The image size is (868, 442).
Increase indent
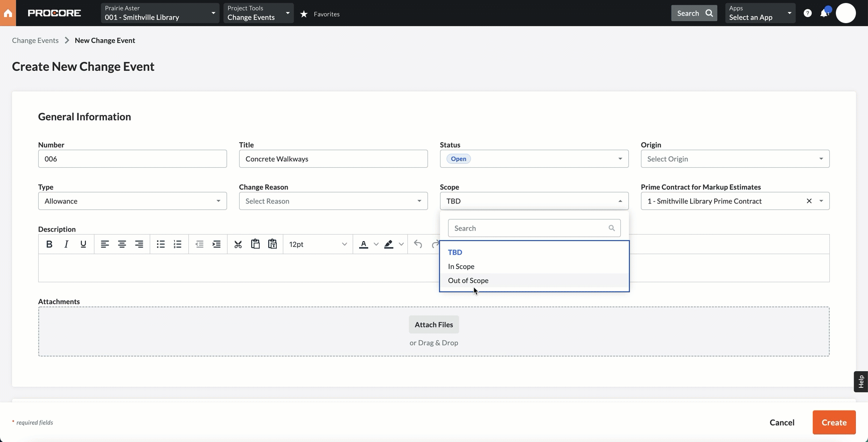(216, 244)
